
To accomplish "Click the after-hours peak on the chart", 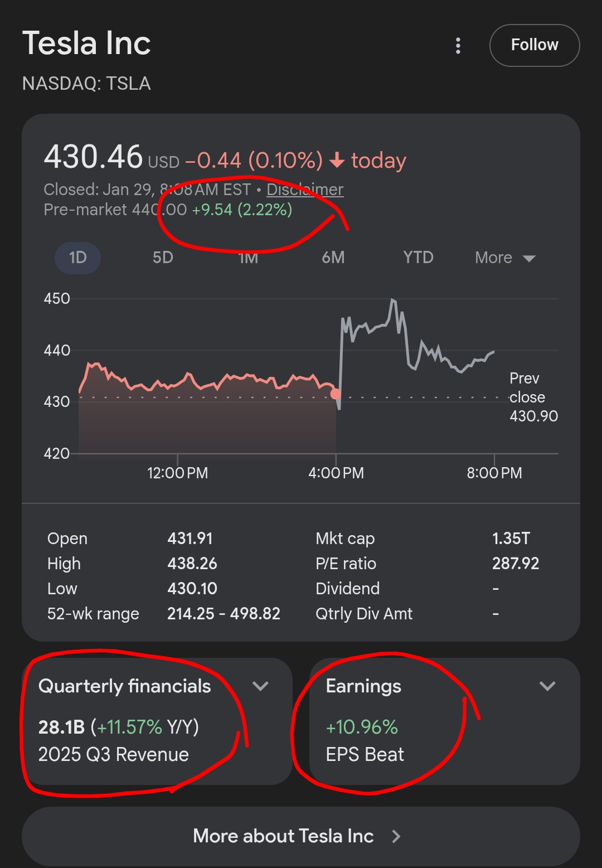I will click(x=393, y=300).
